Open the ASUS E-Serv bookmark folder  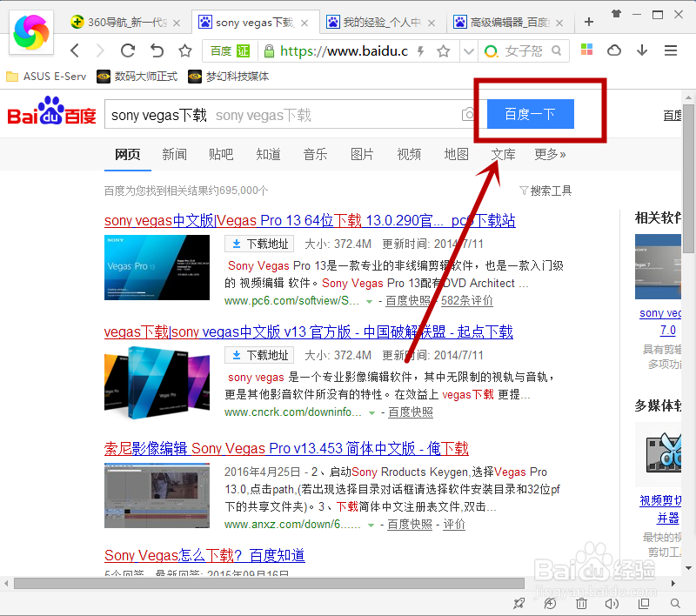(x=46, y=77)
